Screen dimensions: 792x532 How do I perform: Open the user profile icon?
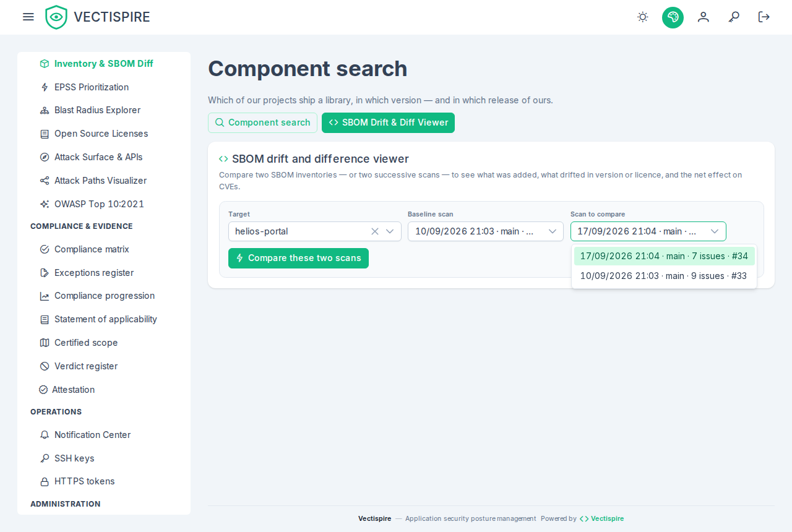coord(704,17)
